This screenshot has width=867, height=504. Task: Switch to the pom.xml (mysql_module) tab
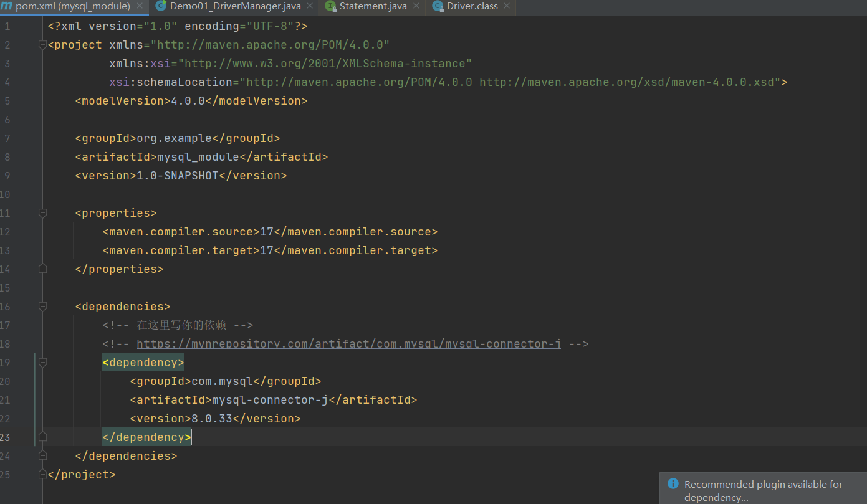[x=74, y=6]
